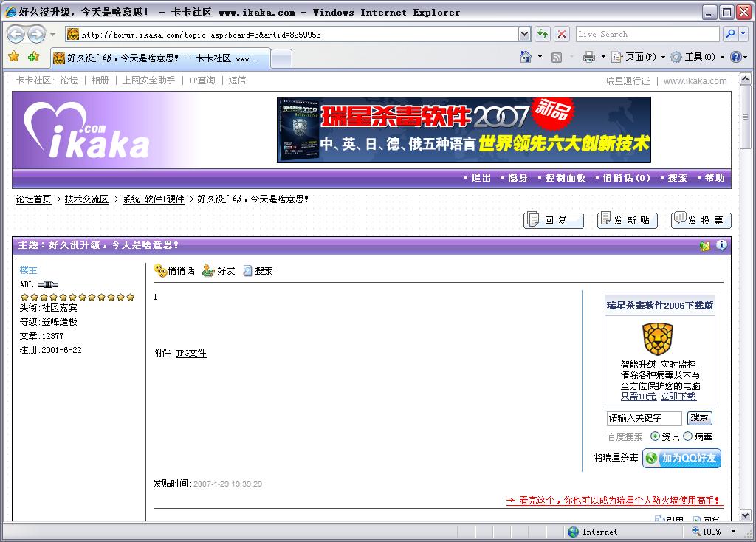Expand the address bar URL history dropdown
The width and height of the screenshot is (756, 542).
(x=525, y=34)
